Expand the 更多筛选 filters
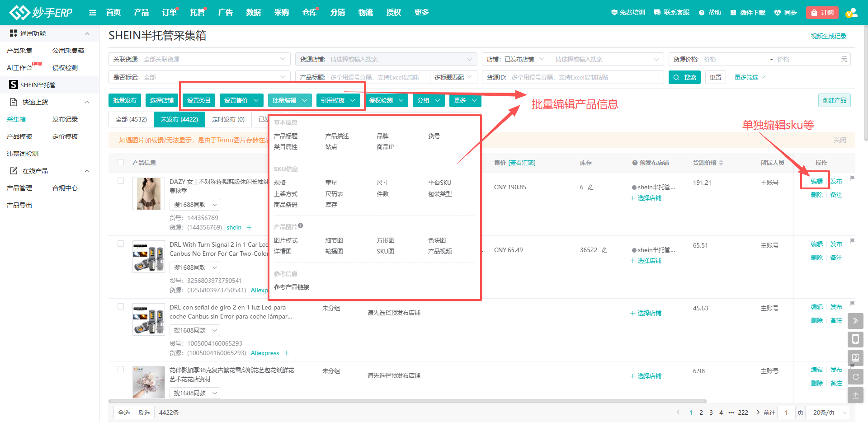868x422 pixels. coord(750,77)
